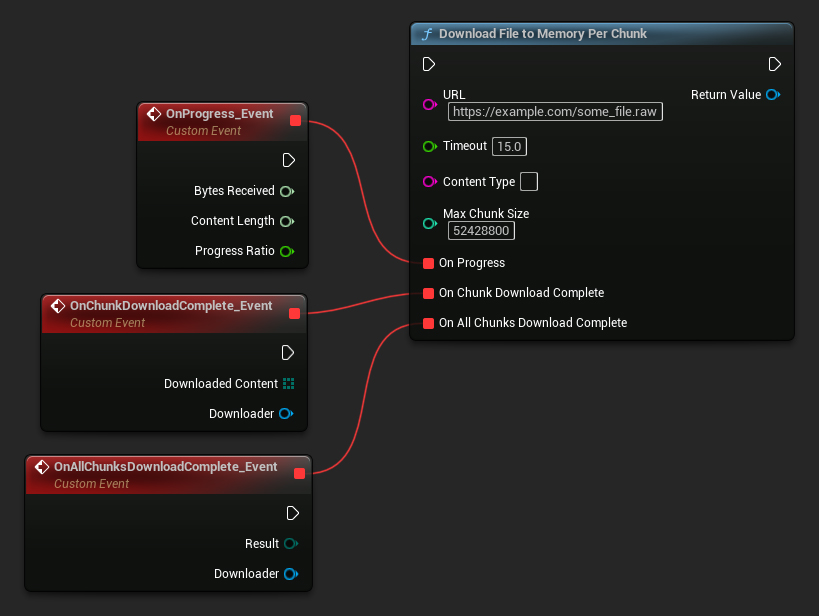
Task: Click the function icon on Download File node
Action: [x=427, y=33]
